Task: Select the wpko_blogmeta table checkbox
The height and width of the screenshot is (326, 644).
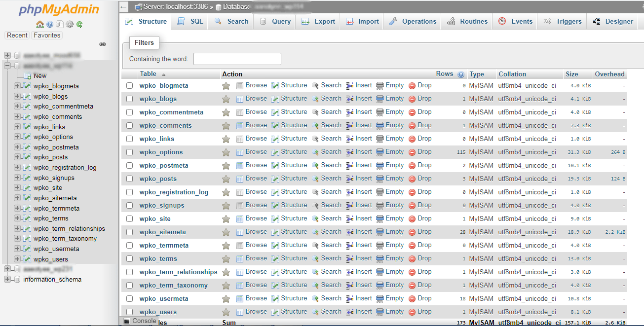Action: [129, 85]
